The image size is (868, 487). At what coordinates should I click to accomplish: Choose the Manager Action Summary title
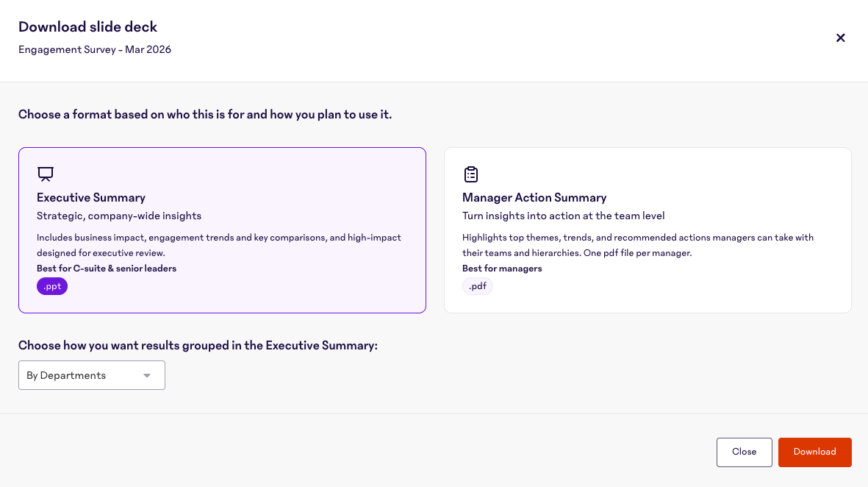click(x=534, y=197)
